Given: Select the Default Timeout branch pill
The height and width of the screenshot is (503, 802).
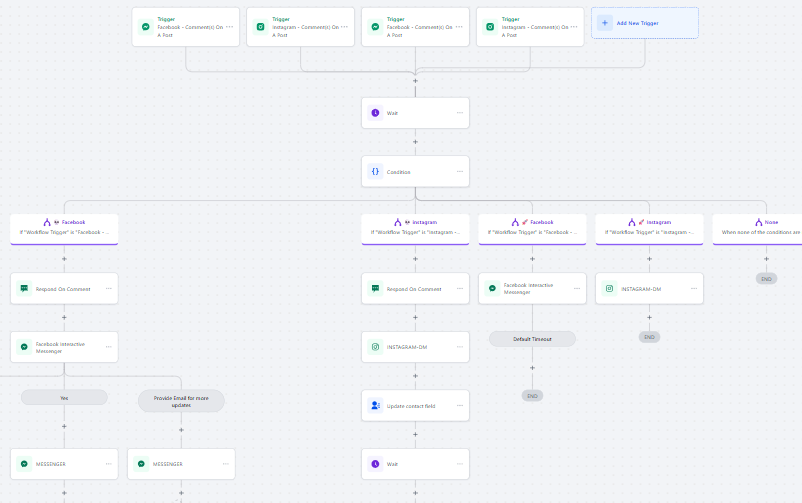Looking at the screenshot, I should coord(532,339).
